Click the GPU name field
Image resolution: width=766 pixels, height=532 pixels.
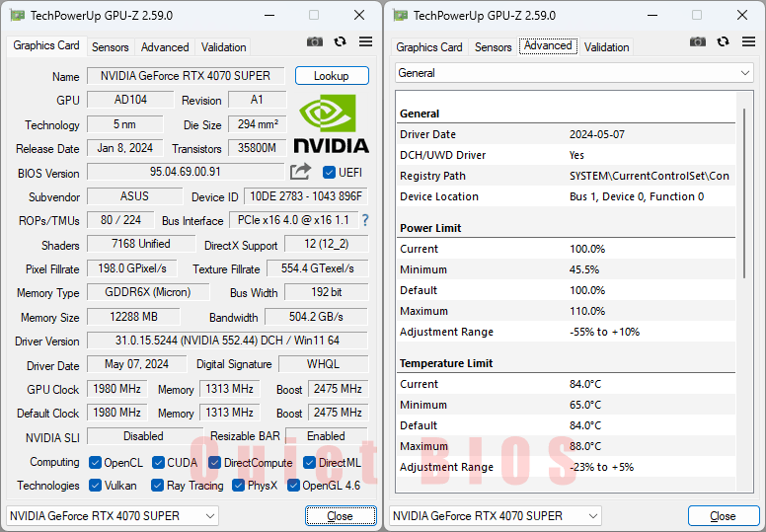[x=186, y=76]
